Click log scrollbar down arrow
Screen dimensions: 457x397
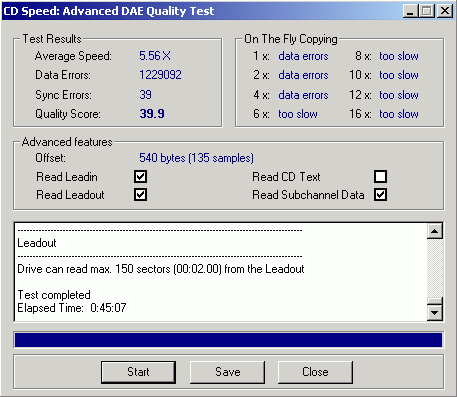(x=435, y=313)
